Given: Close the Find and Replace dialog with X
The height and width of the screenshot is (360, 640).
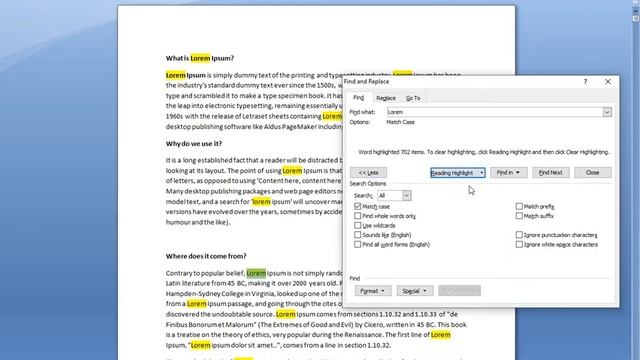Looking at the screenshot, I should pos(608,82).
